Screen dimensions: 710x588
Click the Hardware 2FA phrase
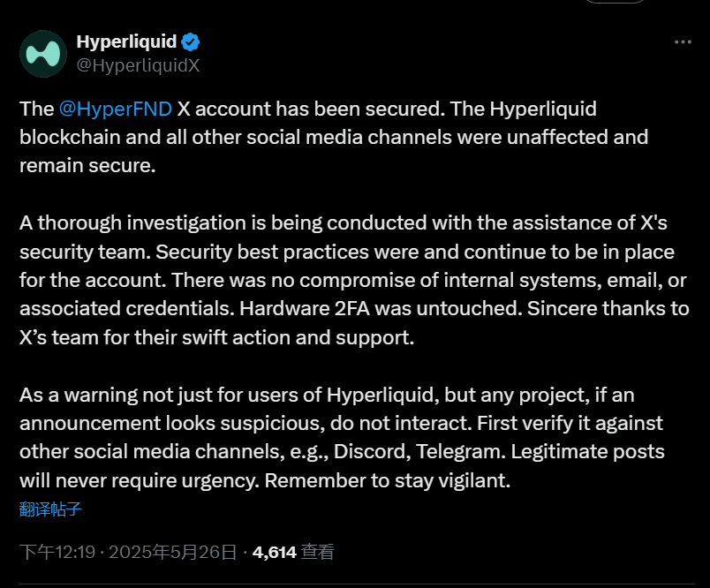pos(305,309)
